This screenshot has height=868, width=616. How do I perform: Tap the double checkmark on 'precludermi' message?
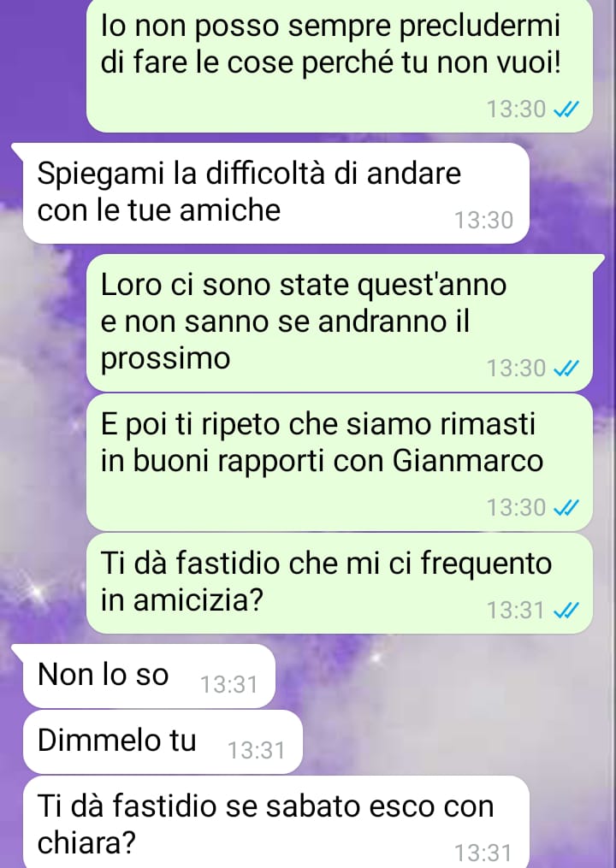click(x=566, y=109)
